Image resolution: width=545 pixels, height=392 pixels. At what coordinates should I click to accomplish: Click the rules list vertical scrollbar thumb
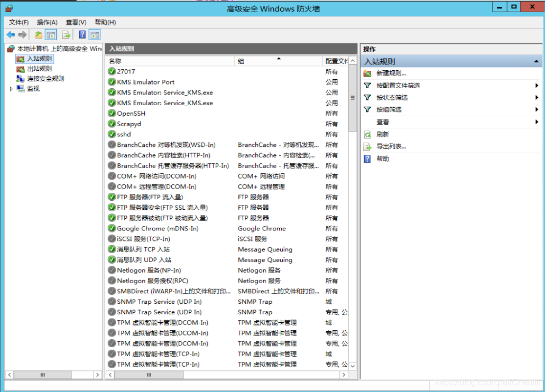[x=353, y=98]
